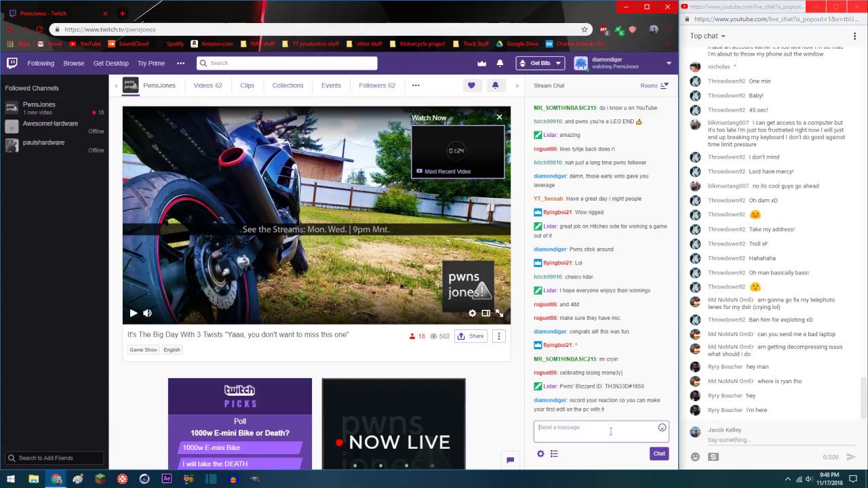Open File Explorer from taskbar

(x=33, y=479)
